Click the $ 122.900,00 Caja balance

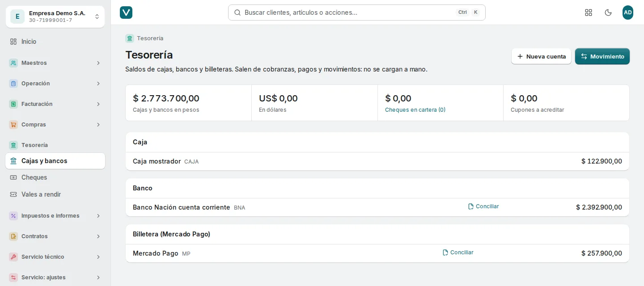point(602,161)
